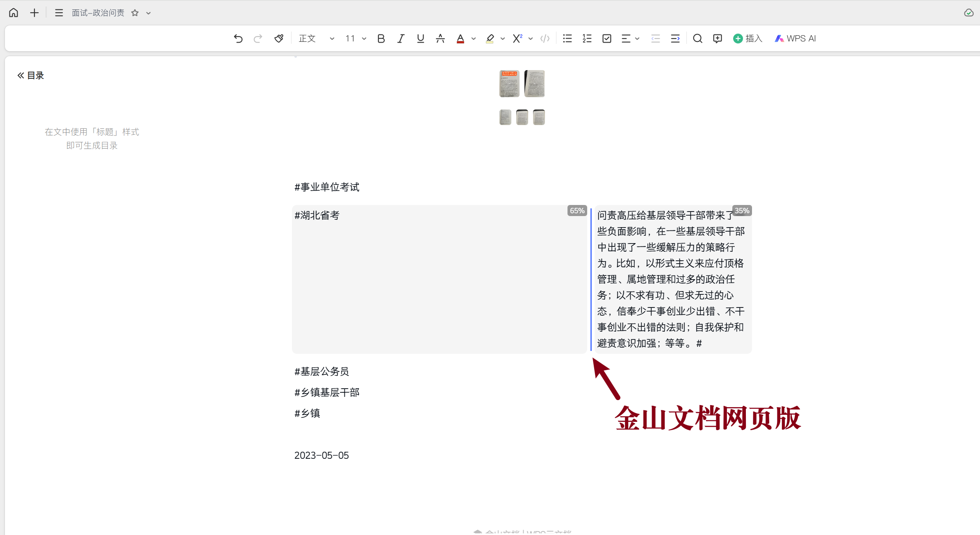Screen dimensions: 980x535
Task: Increase indent of the paragraph
Action: coord(675,39)
